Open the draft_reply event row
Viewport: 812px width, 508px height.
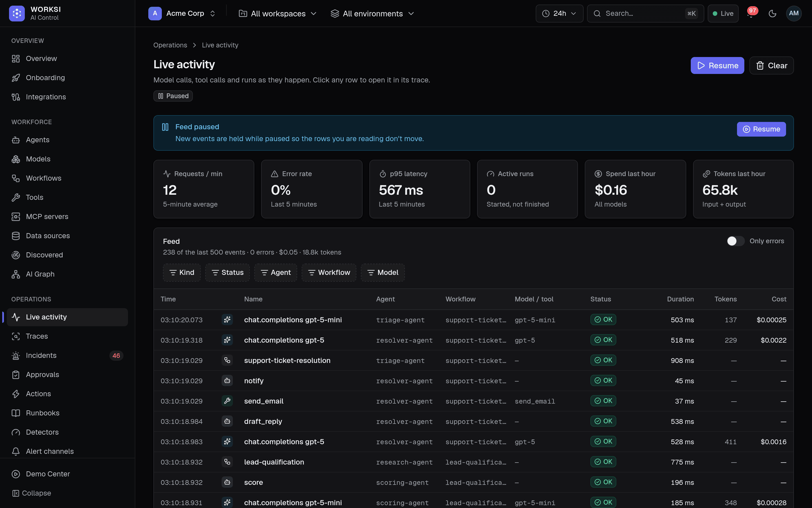pos(473,421)
